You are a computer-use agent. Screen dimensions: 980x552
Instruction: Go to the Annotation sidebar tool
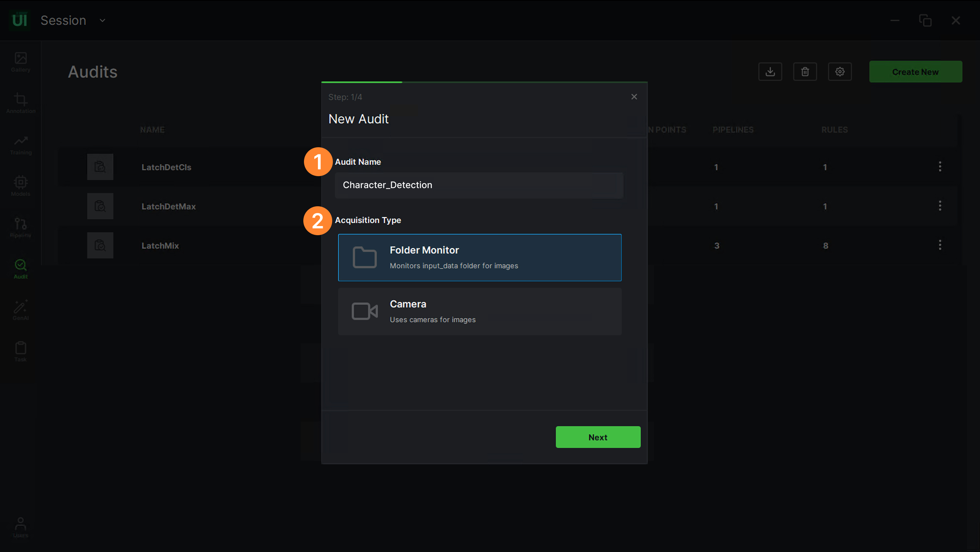tap(20, 103)
